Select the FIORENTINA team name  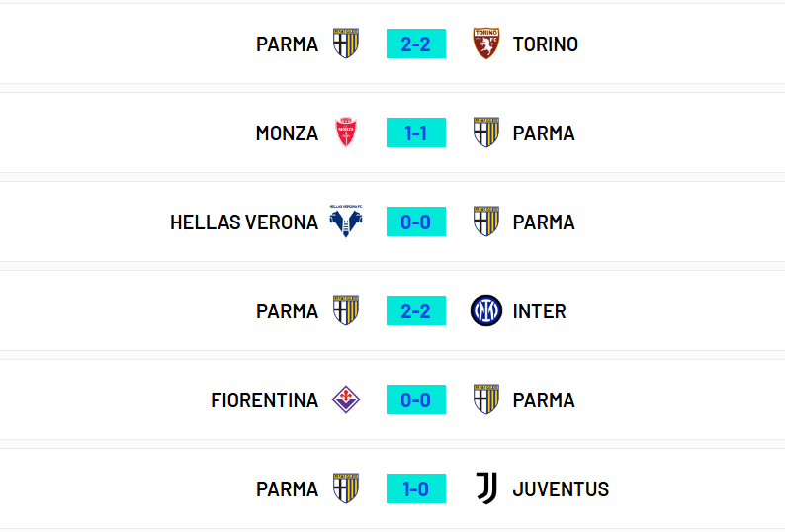264,400
